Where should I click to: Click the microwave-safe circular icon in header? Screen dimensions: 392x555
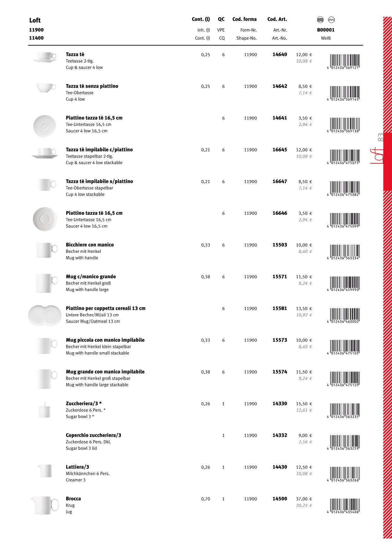tap(331, 20)
